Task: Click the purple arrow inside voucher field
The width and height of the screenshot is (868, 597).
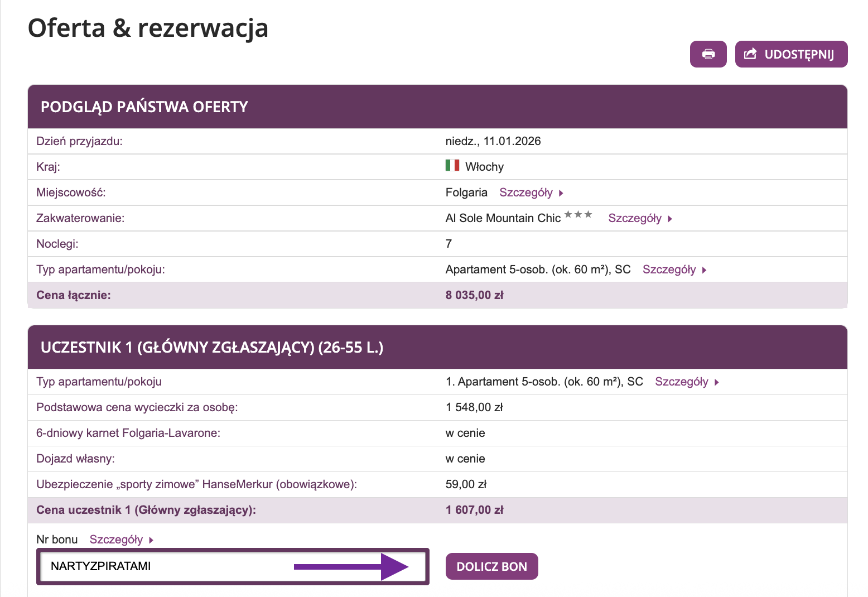Action: (x=351, y=566)
